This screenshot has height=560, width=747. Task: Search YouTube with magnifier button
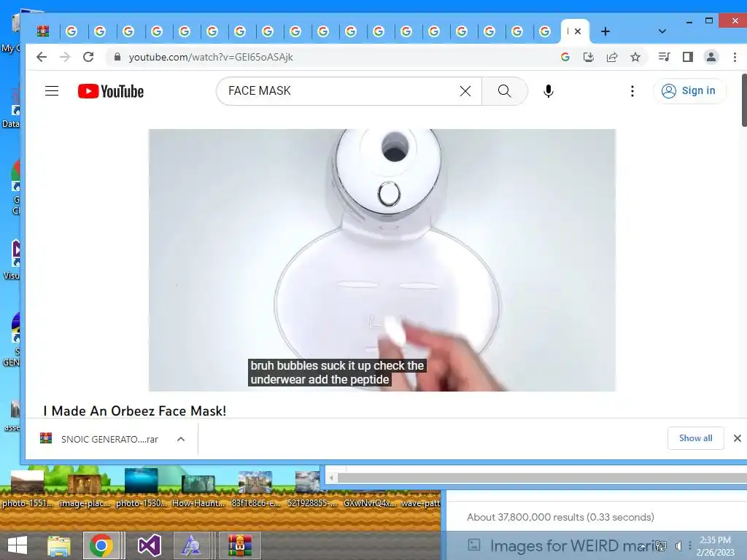[505, 91]
